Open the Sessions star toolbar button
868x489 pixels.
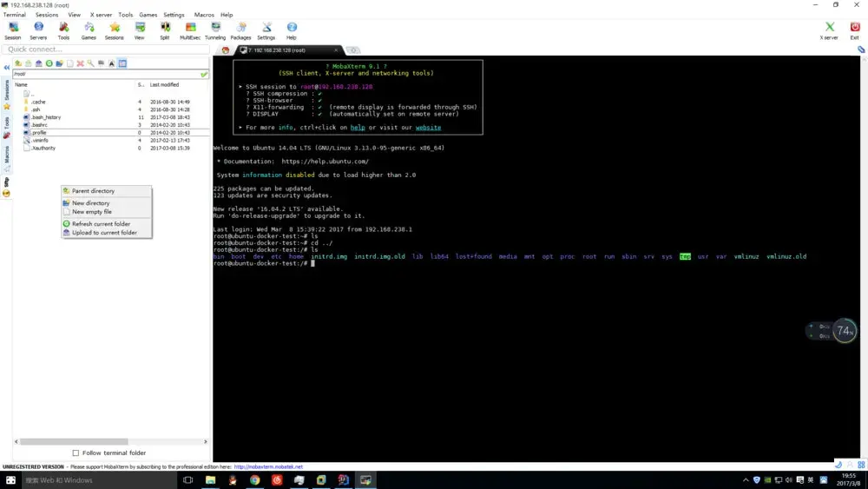(114, 31)
